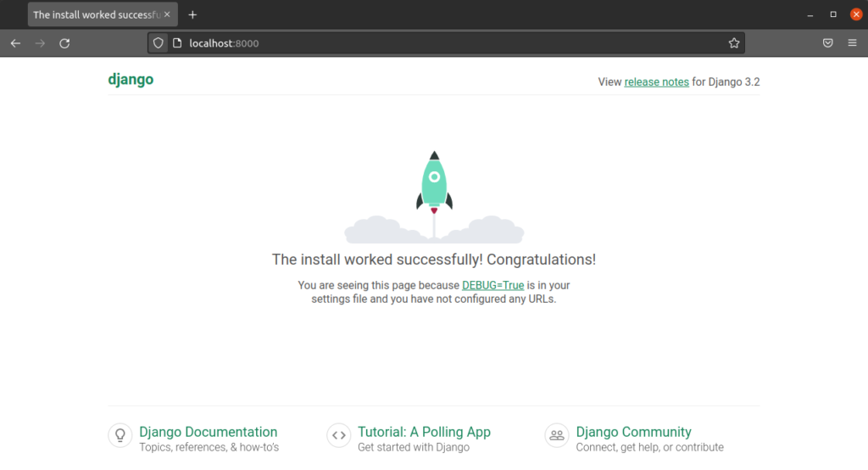
Task: Select the 'The install worked successfully' tab
Action: pos(93,14)
